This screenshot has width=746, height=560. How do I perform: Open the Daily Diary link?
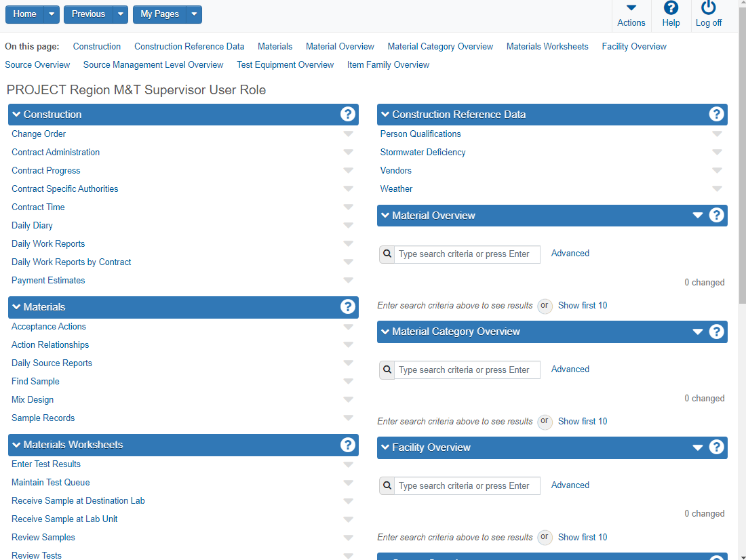point(32,226)
